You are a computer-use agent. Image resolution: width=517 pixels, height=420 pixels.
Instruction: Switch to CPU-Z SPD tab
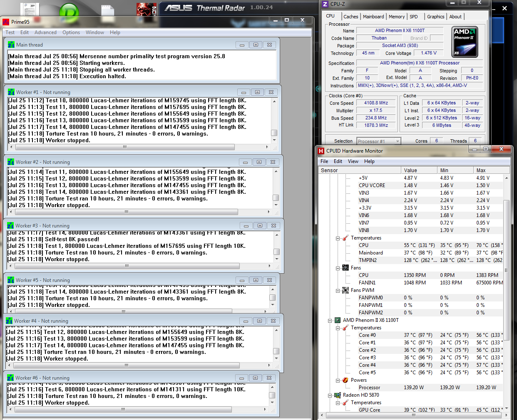(414, 17)
